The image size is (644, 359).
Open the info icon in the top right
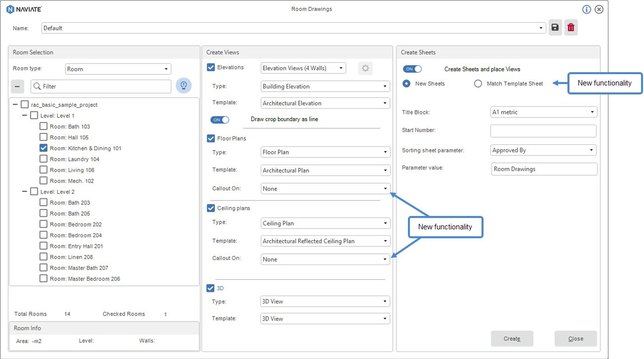tap(586, 9)
